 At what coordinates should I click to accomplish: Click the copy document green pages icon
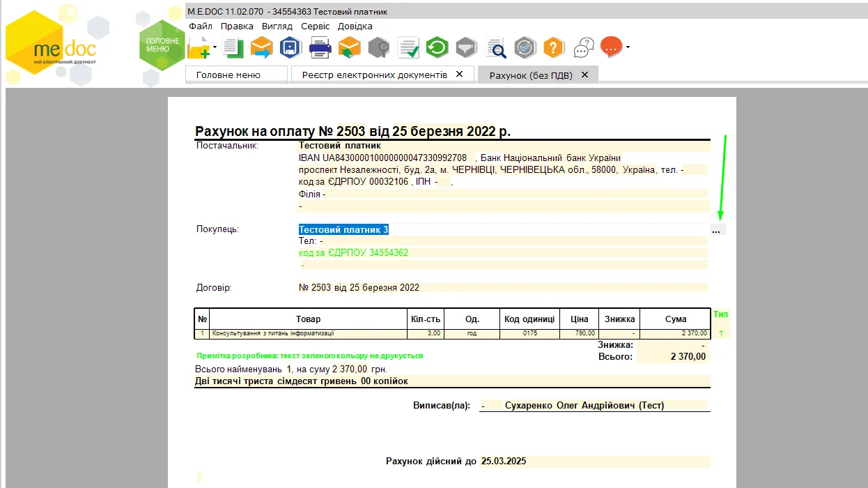(x=233, y=48)
